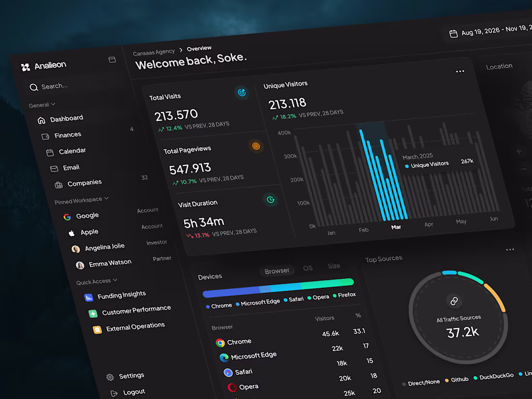Collapse the General section
This screenshot has width=532, height=399.
pyautogui.click(x=53, y=104)
